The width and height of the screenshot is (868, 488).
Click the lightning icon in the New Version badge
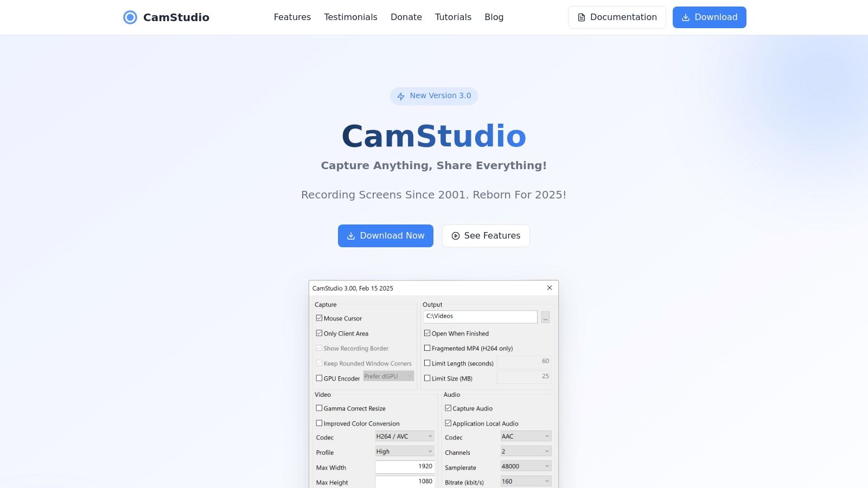(400, 96)
